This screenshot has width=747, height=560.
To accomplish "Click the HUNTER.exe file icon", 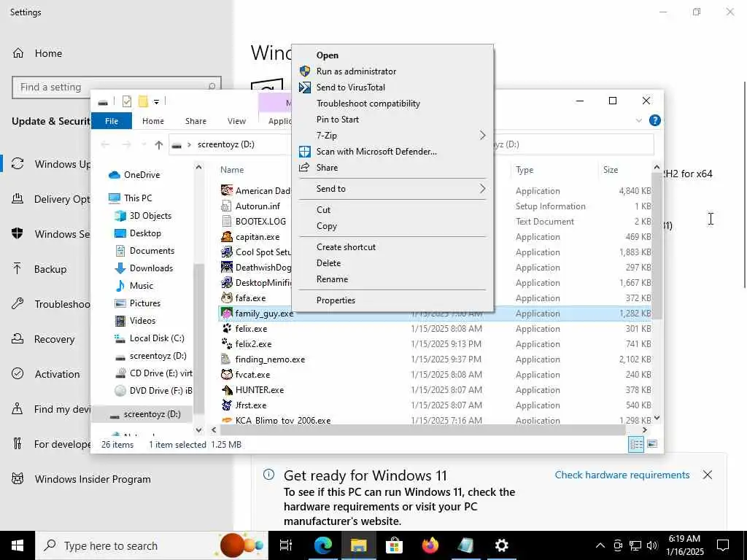I will pos(227,390).
